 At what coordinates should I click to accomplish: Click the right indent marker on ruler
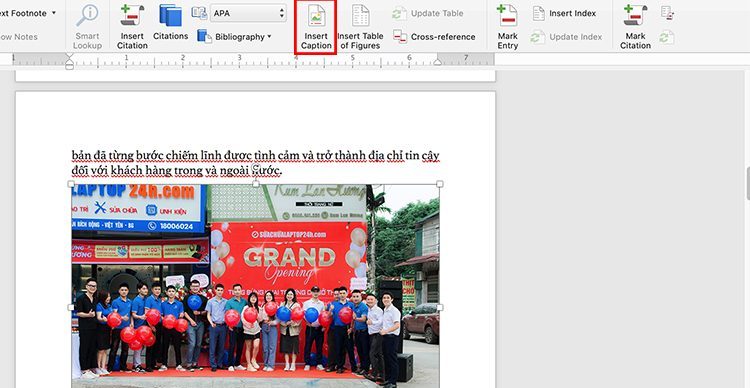click(437, 62)
